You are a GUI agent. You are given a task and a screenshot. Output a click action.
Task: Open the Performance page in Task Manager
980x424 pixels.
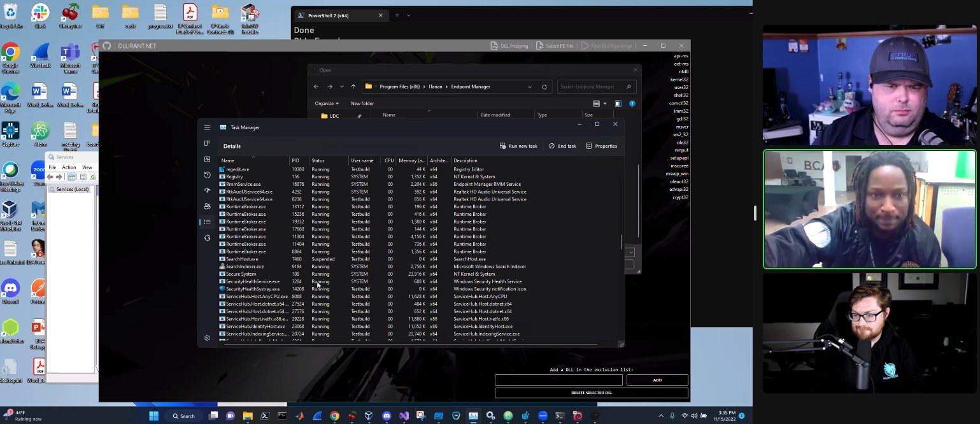207,159
